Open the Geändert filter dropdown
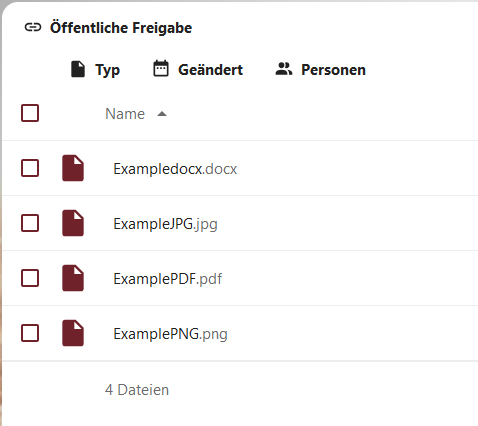 click(198, 69)
